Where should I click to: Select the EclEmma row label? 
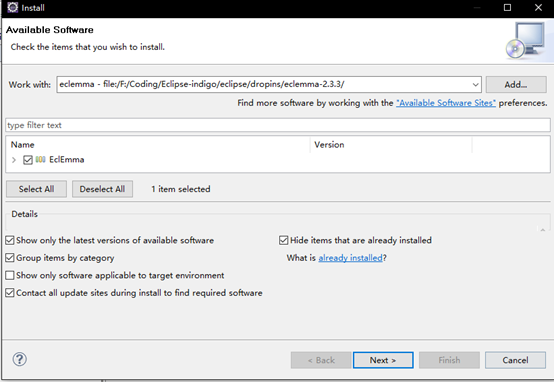67,160
